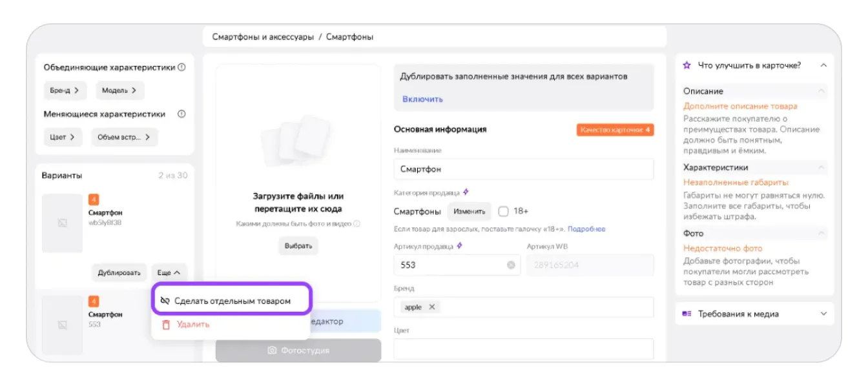Screen dimensions: 868x386
Task: Expand the Требования к медиа section
Action: pyautogui.click(x=823, y=314)
